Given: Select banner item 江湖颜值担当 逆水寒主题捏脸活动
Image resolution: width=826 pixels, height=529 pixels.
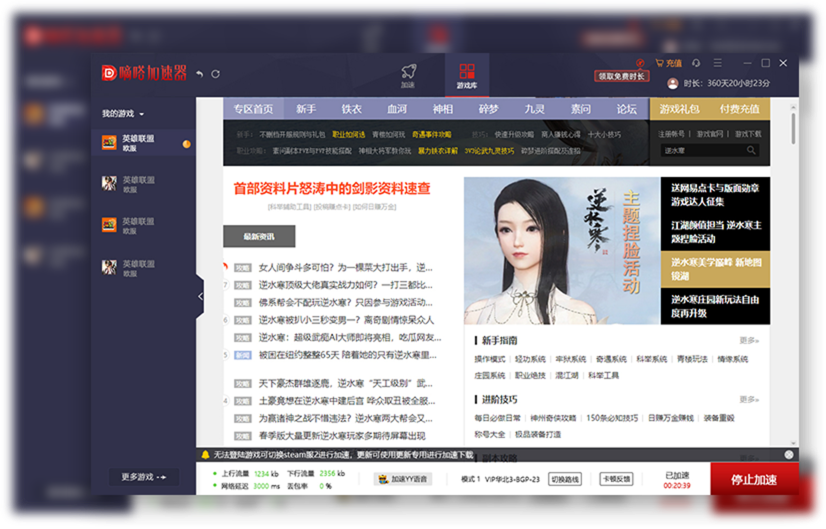Looking at the screenshot, I should (715, 232).
